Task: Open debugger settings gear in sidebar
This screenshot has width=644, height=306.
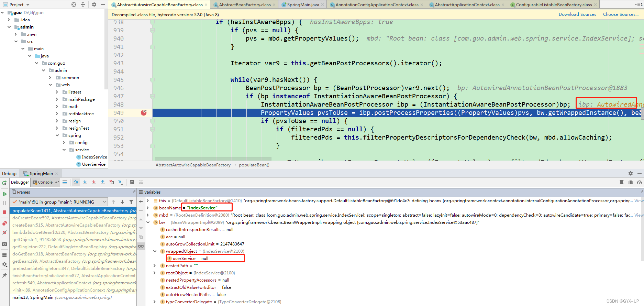Action: (x=4, y=264)
